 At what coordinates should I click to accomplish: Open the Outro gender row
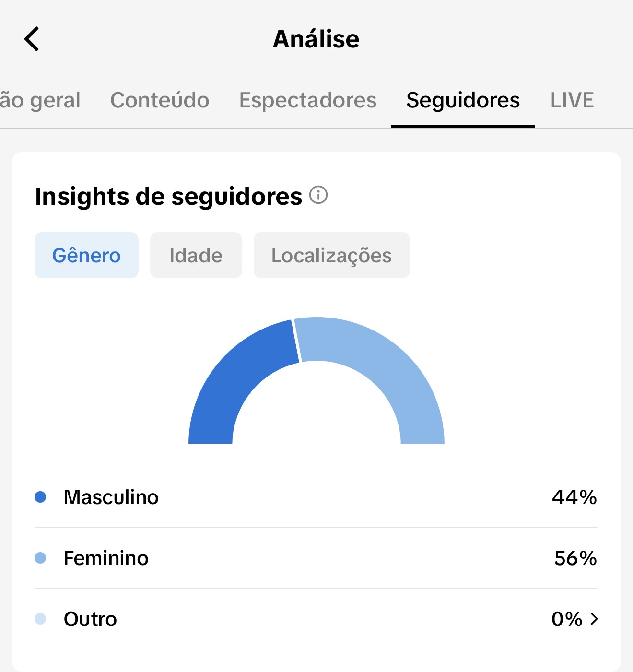pyautogui.click(x=316, y=619)
